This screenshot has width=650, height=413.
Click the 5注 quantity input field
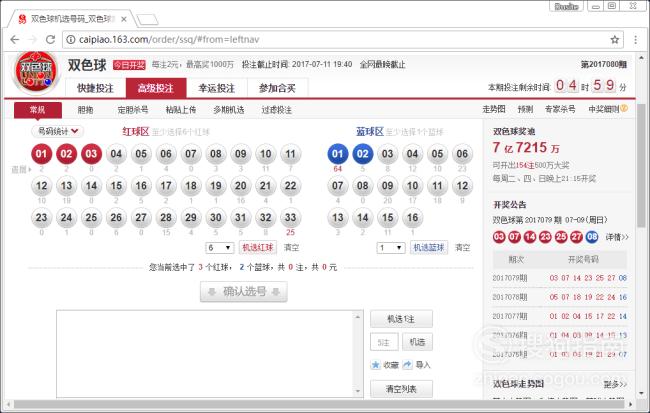(384, 342)
